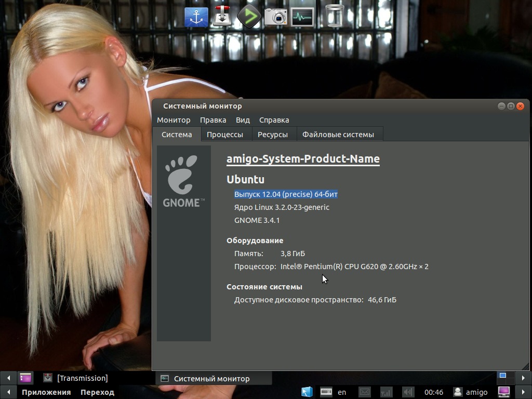Open the Trash can in the dock
This screenshot has height=399, width=532.
pos(335,16)
